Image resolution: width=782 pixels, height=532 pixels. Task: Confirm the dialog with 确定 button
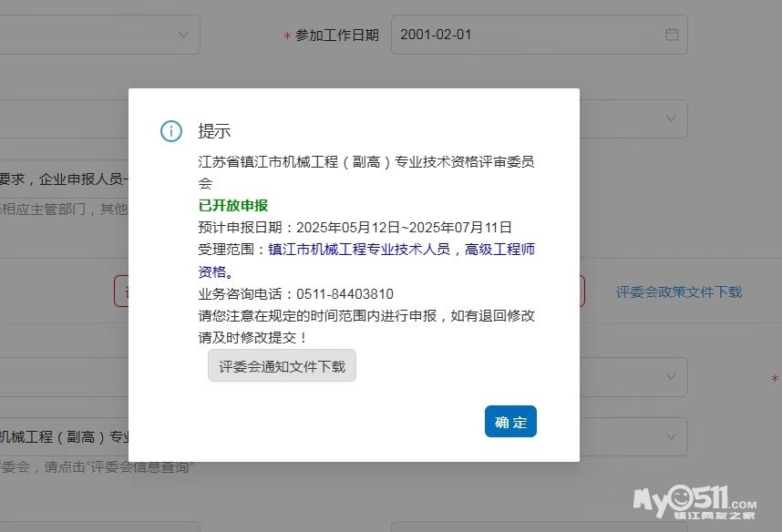point(510,422)
